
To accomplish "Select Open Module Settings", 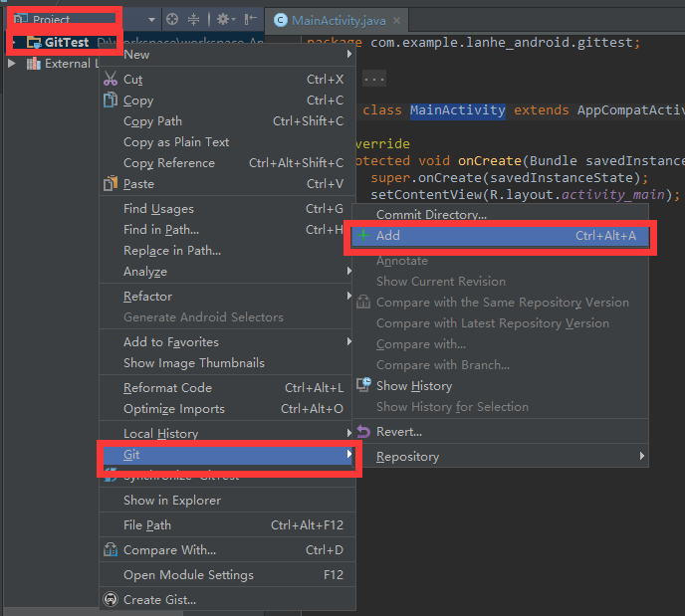I will click(227, 575).
